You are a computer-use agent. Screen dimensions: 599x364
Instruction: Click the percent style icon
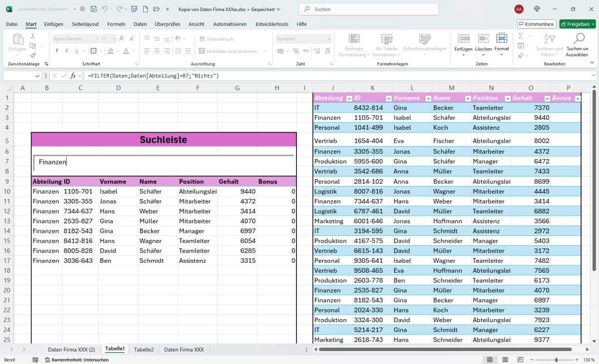[x=296, y=51]
